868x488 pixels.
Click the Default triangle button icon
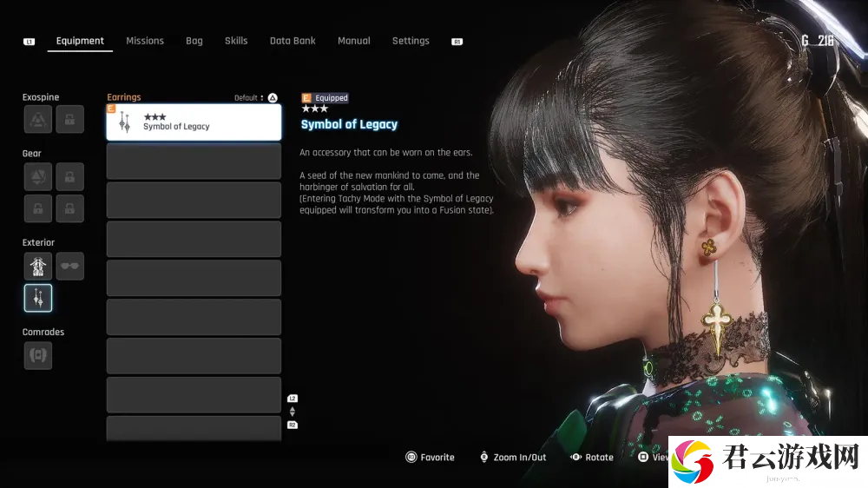tap(273, 97)
